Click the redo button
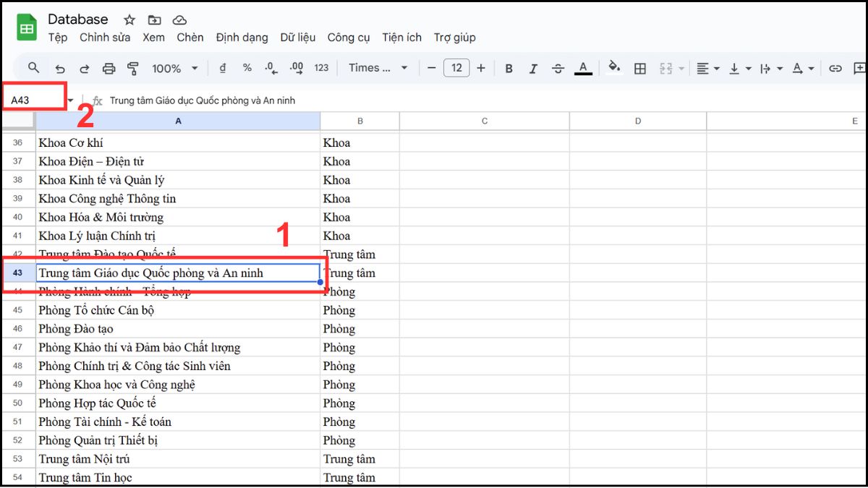 pyautogui.click(x=84, y=68)
